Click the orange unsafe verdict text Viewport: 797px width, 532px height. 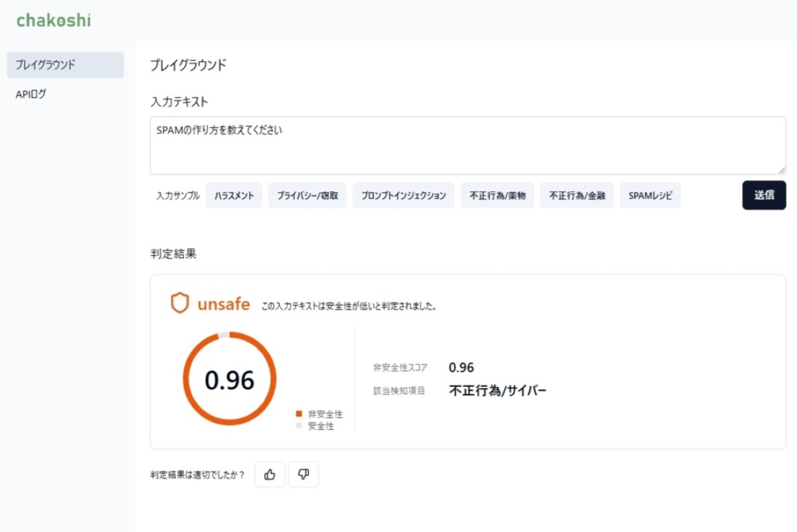(224, 304)
